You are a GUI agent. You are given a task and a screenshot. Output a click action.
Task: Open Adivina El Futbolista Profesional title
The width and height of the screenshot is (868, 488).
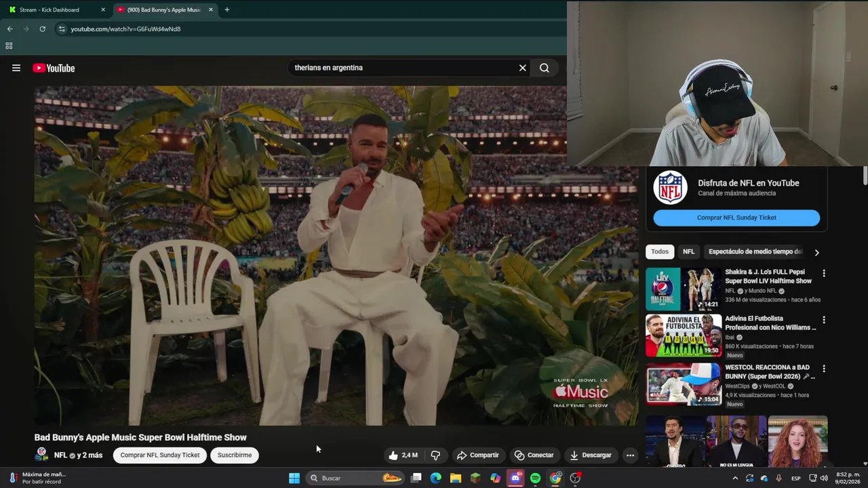tap(770, 323)
